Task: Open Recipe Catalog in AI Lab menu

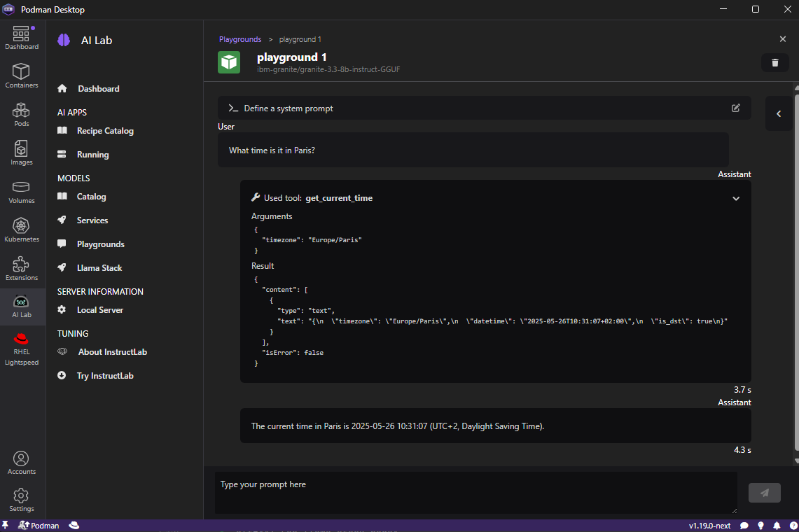Action: (x=105, y=131)
